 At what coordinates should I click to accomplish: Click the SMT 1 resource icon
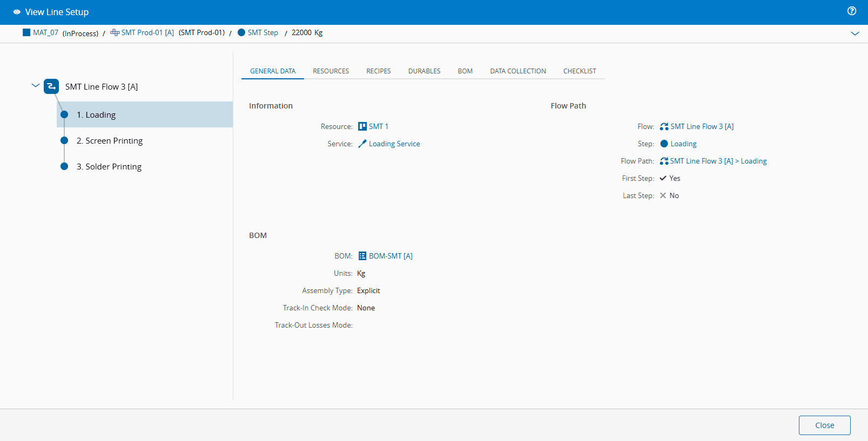tap(362, 126)
